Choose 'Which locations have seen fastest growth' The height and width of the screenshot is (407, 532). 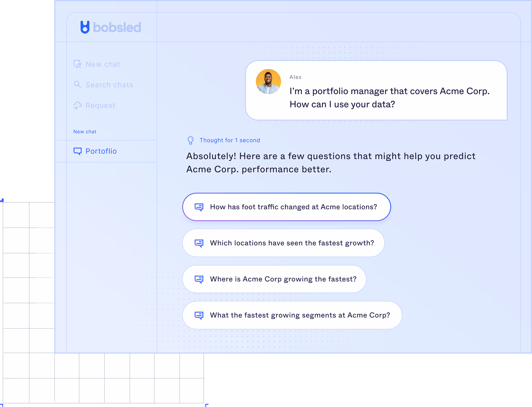(x=292, y=243)
